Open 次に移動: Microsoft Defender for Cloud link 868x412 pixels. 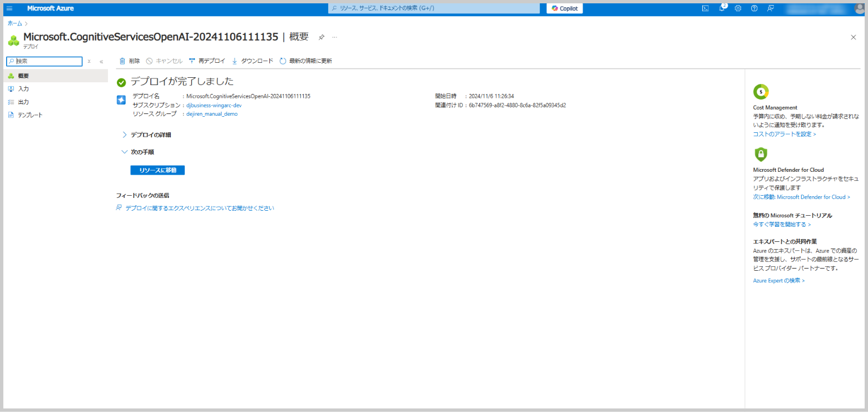point(801,197)
